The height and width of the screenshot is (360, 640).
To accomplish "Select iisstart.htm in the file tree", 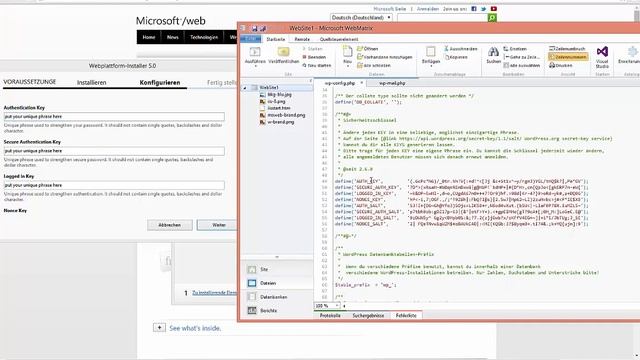I will click(x=279, y=108).
